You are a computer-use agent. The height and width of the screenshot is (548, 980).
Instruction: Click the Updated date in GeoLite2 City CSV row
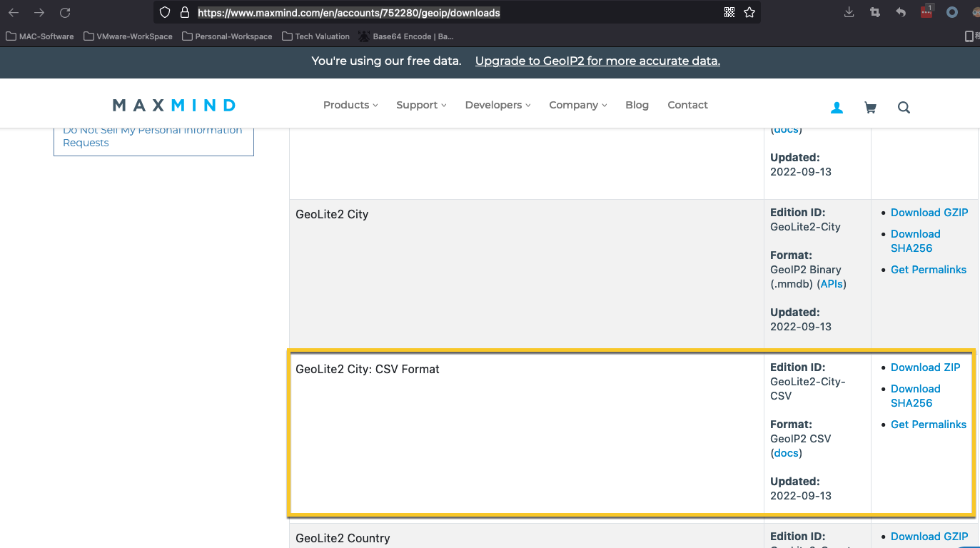[x=801, y=496]
